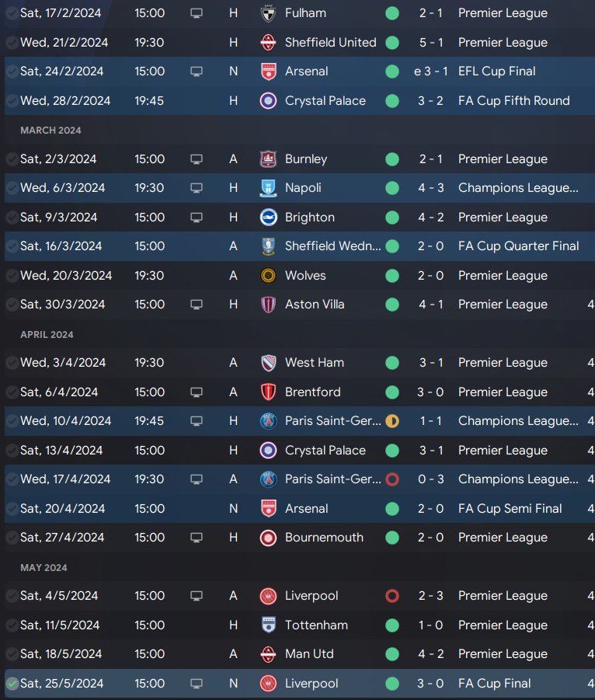Screen dimensions: 595x700
Task: Toggle the checkmark next to Wed, 3/4/2024
Action: [12, 363]
